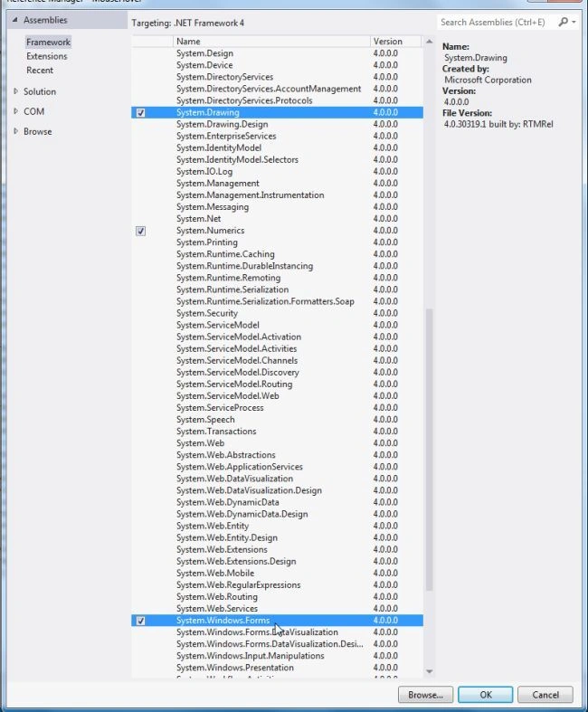Open the Browse category in sidebar
The width and height of the screenshot is (588, 712).
[x=38, y=131]
